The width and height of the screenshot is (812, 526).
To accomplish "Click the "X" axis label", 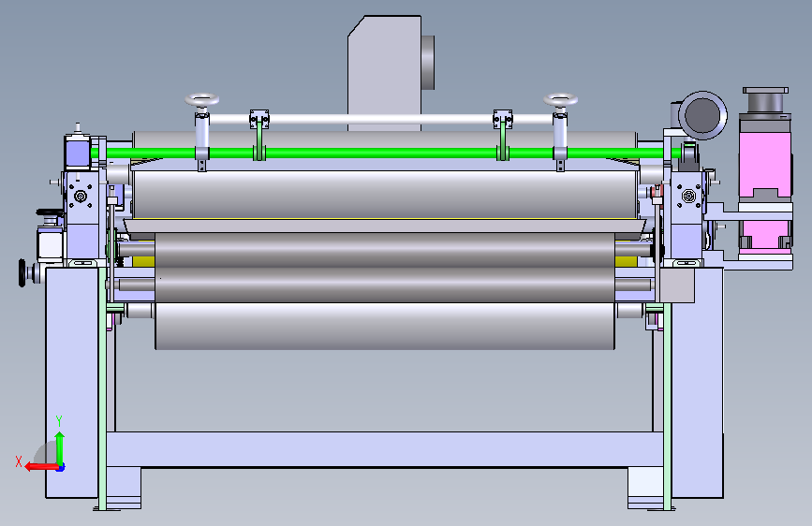I will click(x=19, y=461).
